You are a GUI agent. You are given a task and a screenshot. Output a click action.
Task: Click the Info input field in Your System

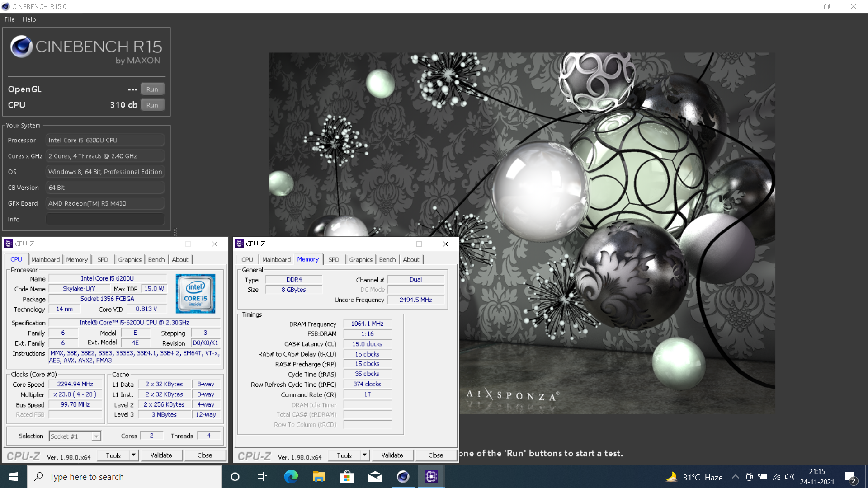[105, 219]
